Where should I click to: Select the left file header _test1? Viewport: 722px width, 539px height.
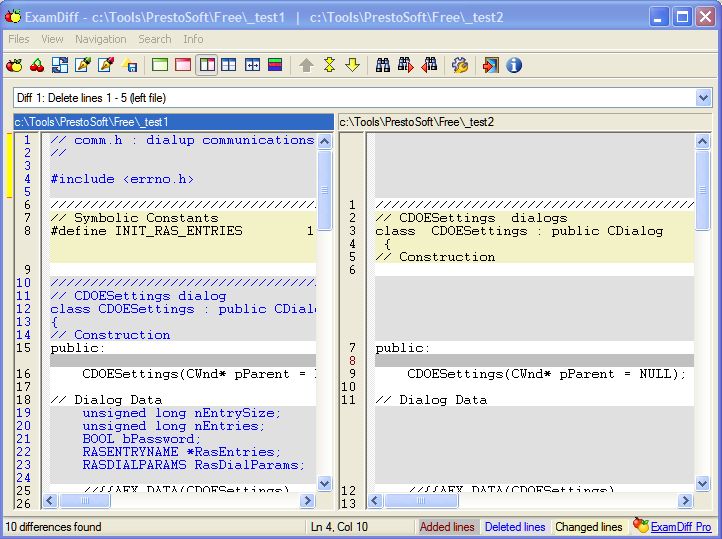click(x=174, y=122)
